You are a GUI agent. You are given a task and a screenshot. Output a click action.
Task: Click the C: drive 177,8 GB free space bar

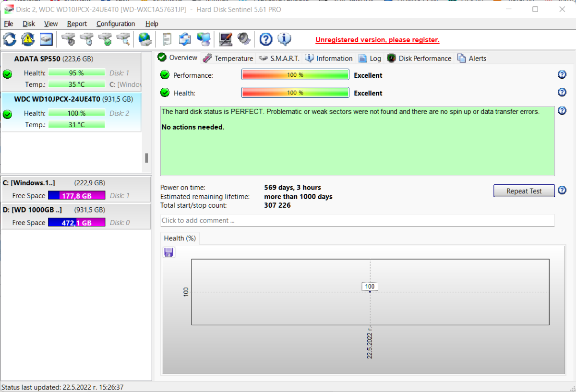[77, 195]
